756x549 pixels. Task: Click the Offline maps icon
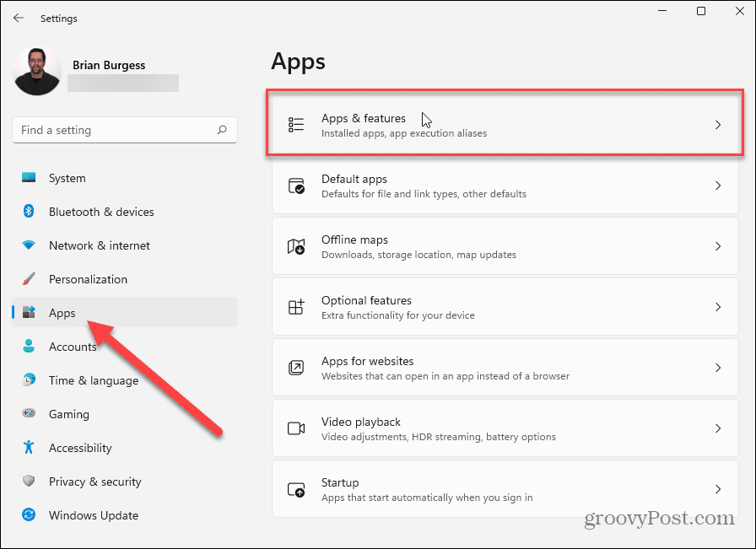click(x=296, y=246)
